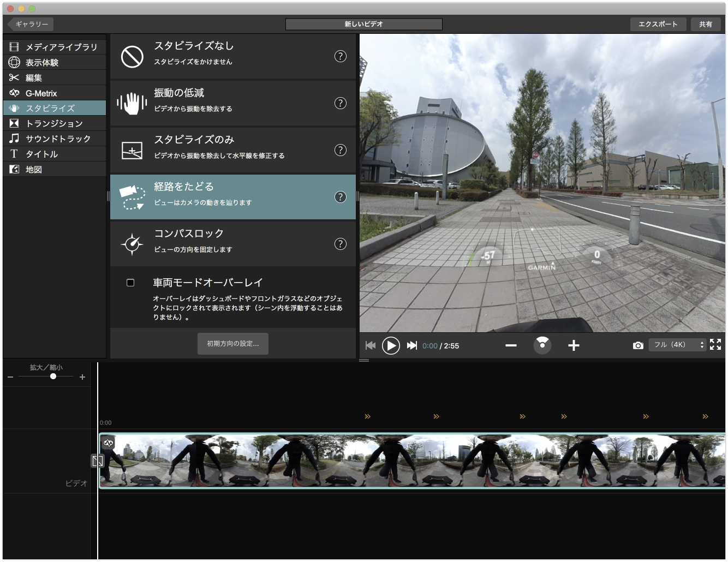Click the エクスポート button
This screenshot has height=562, width=728.
658,24
